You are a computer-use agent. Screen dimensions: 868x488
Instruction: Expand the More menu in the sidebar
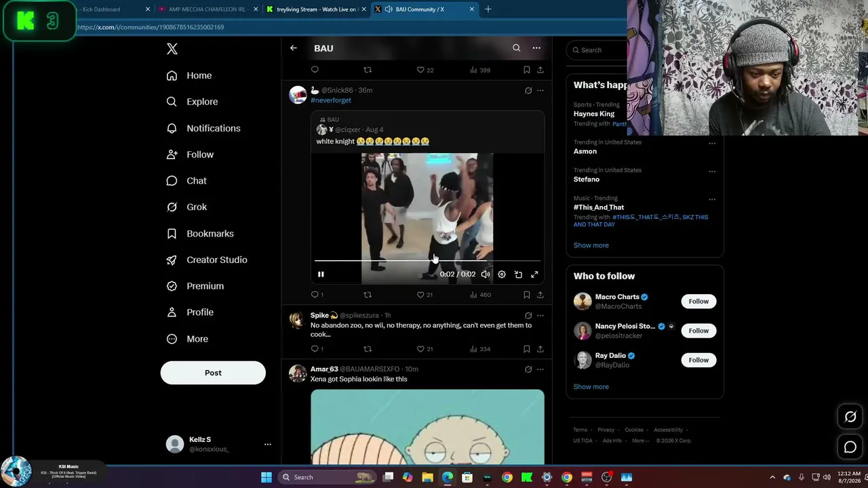[187, 339]
